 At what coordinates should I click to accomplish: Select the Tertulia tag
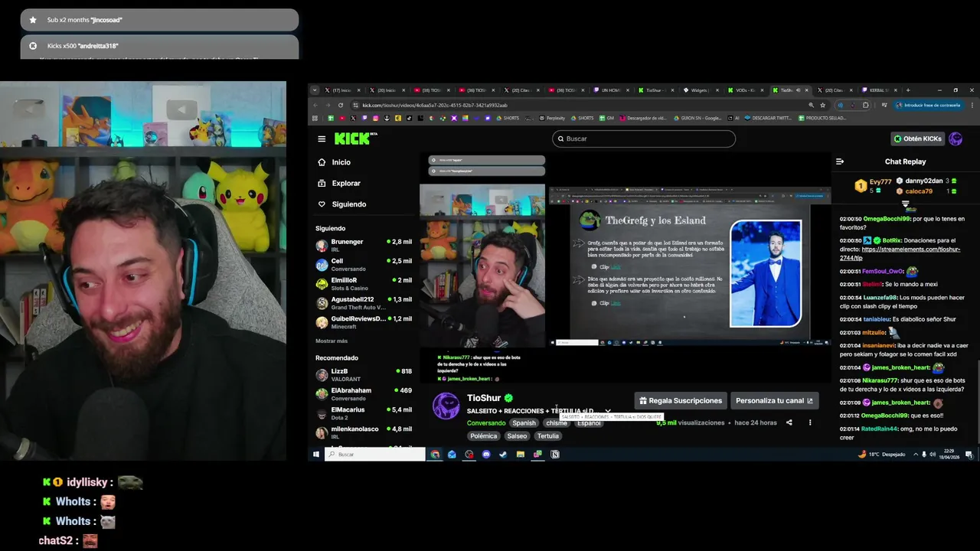tap(547, 435)
